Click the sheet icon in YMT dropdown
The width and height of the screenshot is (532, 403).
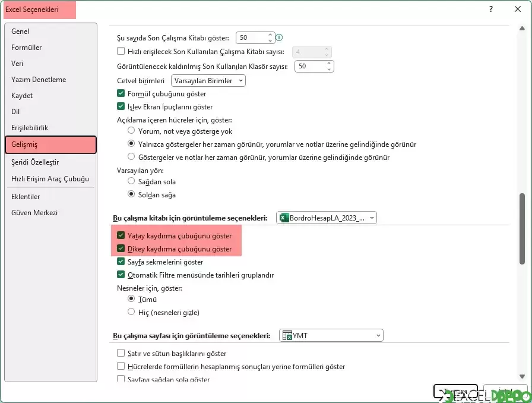point(287,336)
